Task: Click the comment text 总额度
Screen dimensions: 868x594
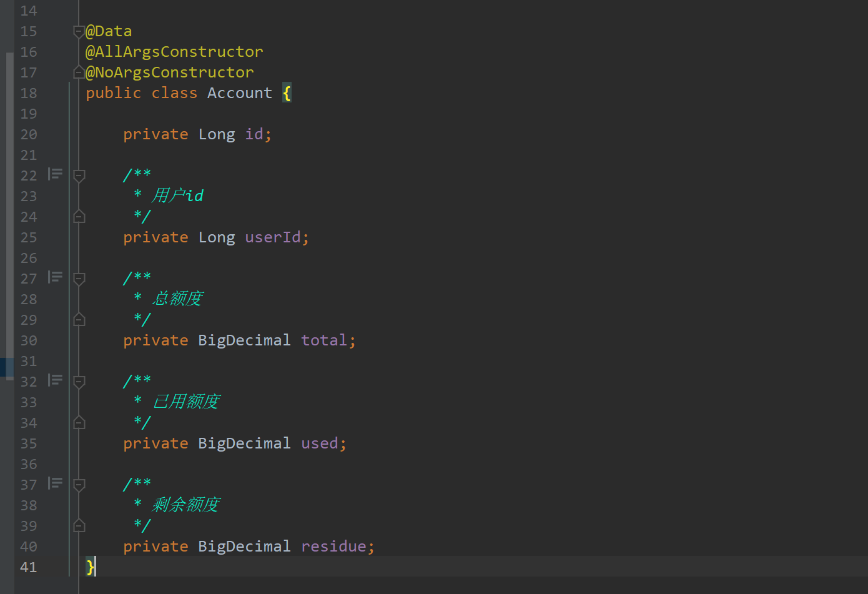Action: coord(178,299)
